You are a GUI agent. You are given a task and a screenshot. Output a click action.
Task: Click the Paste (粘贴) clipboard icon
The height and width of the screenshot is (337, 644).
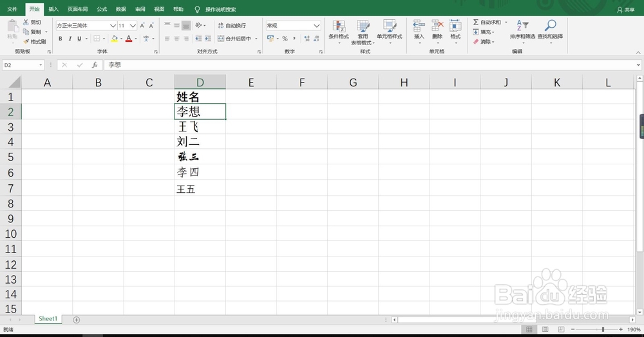12,26
